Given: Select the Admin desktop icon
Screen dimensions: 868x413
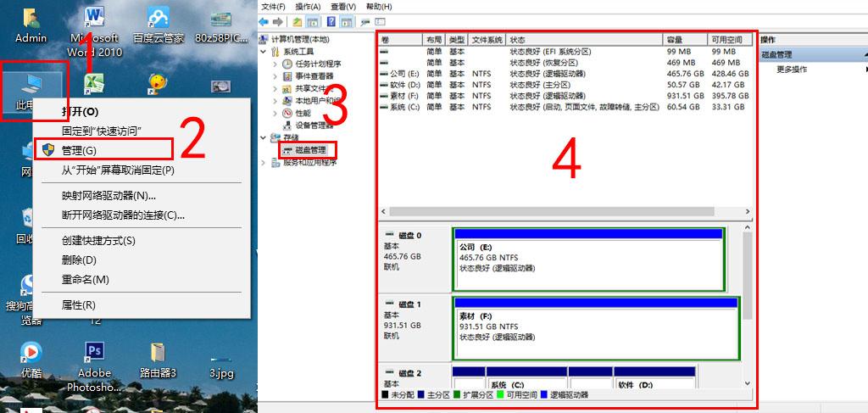Looking at the screenshot, I should click(x=31, y=26).
